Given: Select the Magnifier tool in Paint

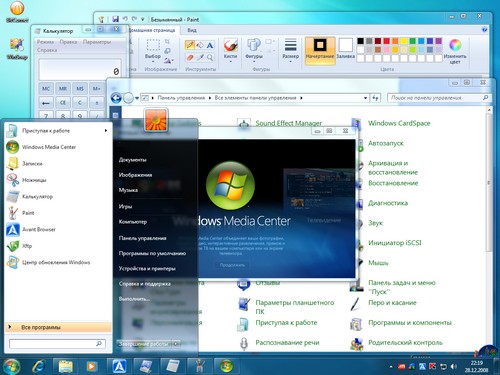Looking at the screenshot, I should pyautogui.click(x=210, y=57).
